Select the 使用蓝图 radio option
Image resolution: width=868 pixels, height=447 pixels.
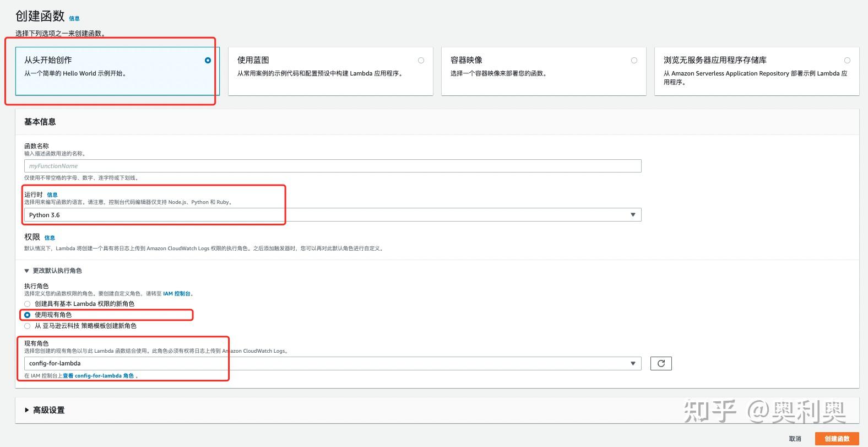point(421,61)
